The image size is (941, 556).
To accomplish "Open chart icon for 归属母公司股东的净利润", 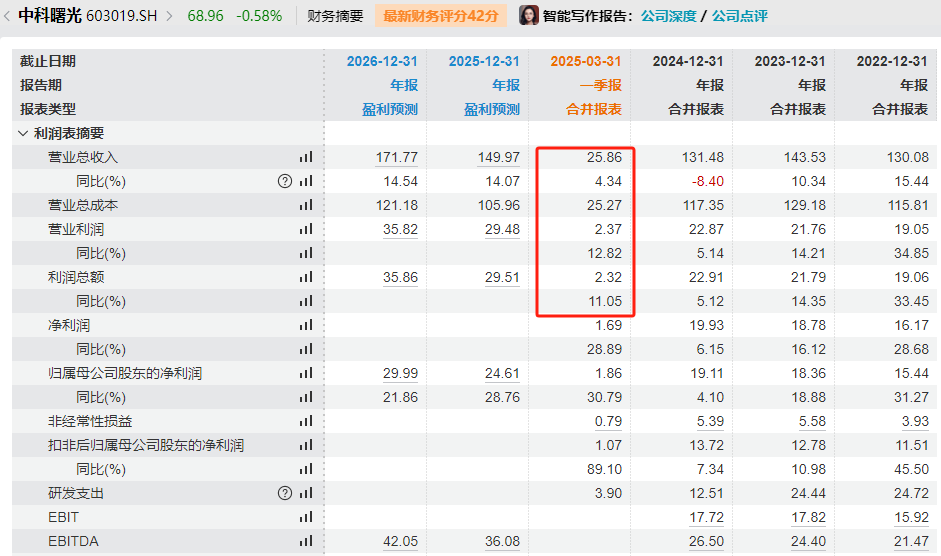I will pos(306,373).
